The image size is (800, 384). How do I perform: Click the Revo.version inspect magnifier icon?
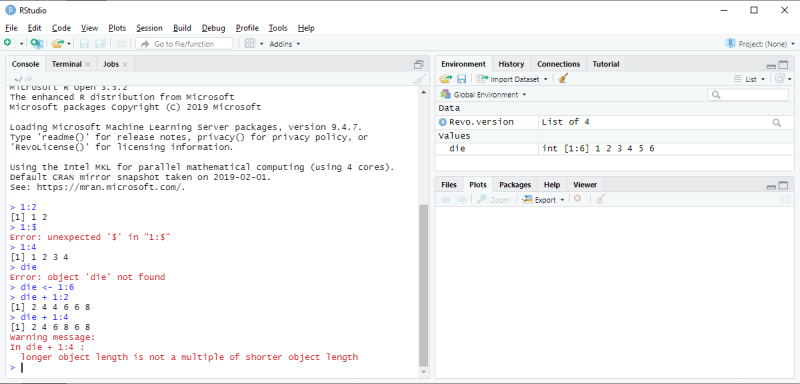tap(777, 122)
